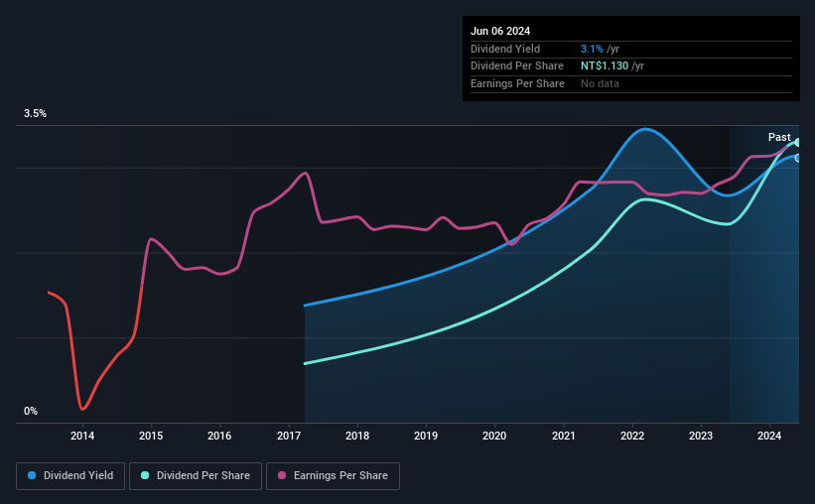
Task: Select the 2020 label on the x-axis
Action: (x=494, y=436)
